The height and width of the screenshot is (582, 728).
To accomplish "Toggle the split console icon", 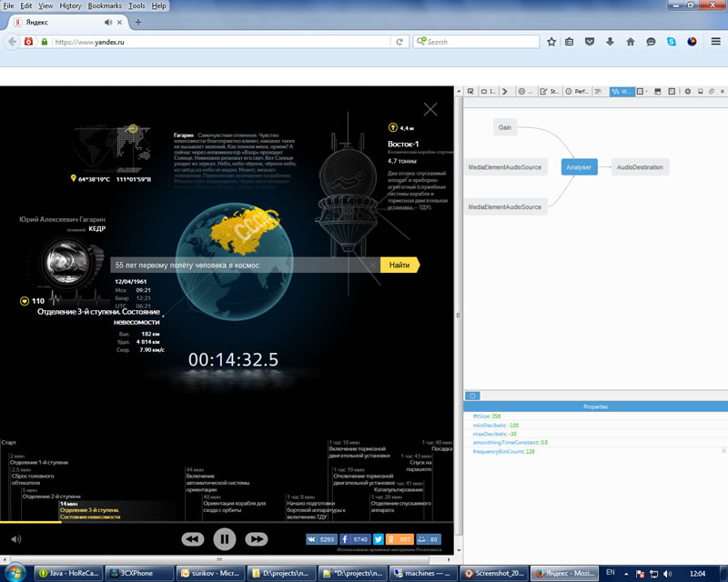I will [657, 92].
